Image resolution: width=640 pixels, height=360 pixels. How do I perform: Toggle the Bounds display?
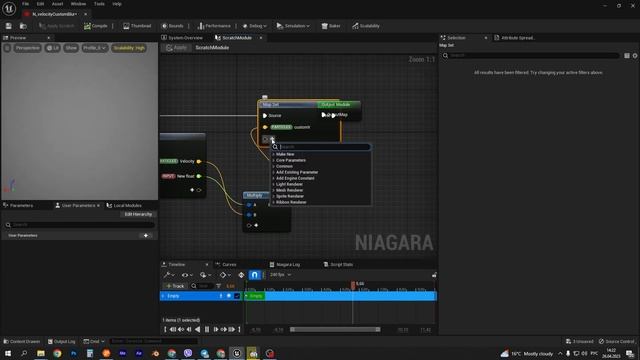coord(172,26)
